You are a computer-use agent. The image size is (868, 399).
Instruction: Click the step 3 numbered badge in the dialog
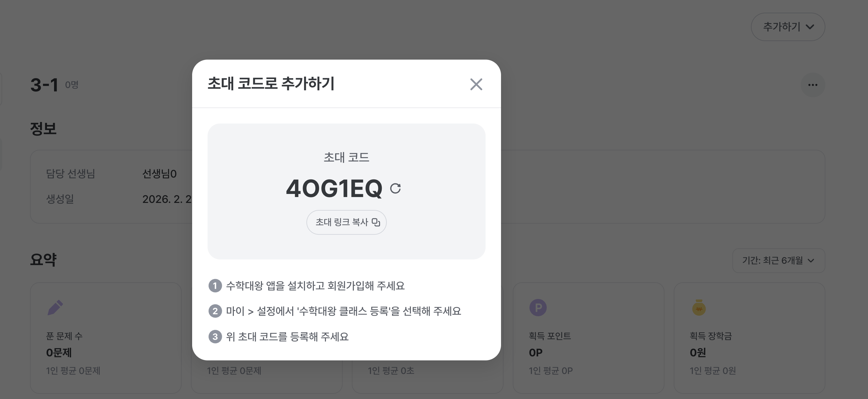click(x=215, y=336)
